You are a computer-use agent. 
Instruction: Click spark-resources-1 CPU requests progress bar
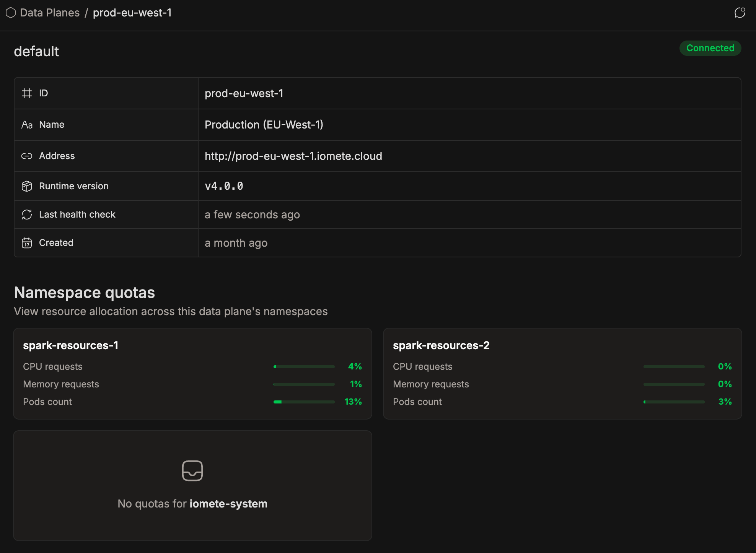coord(304,367)
